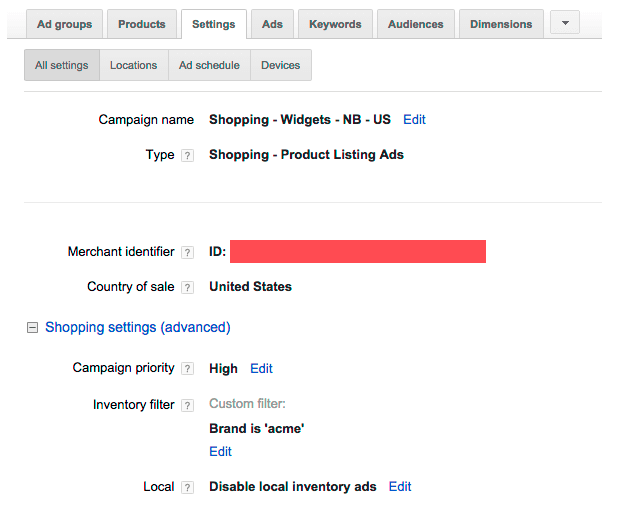Show help for Inventory filter

tap(187, 406)
